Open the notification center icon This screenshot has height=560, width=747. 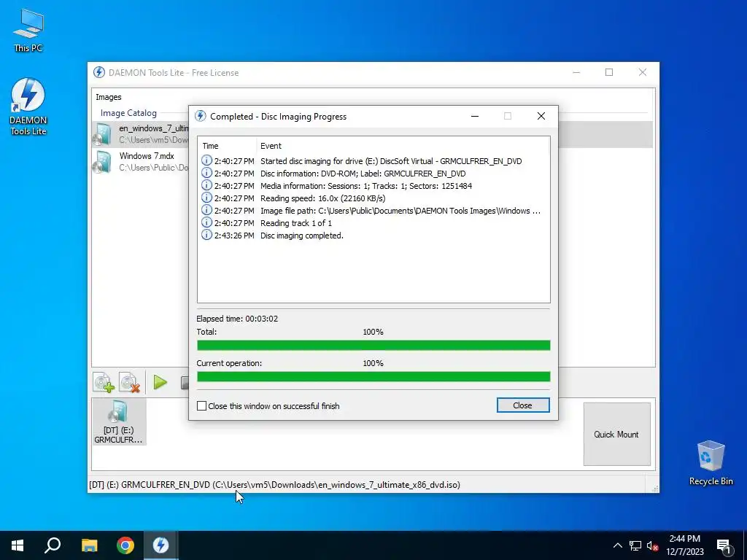pos(724,545)
